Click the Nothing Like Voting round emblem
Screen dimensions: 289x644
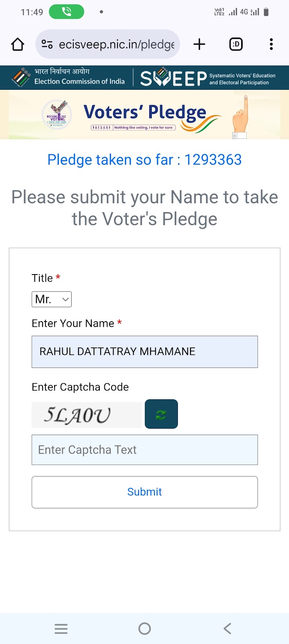point(57,114)
